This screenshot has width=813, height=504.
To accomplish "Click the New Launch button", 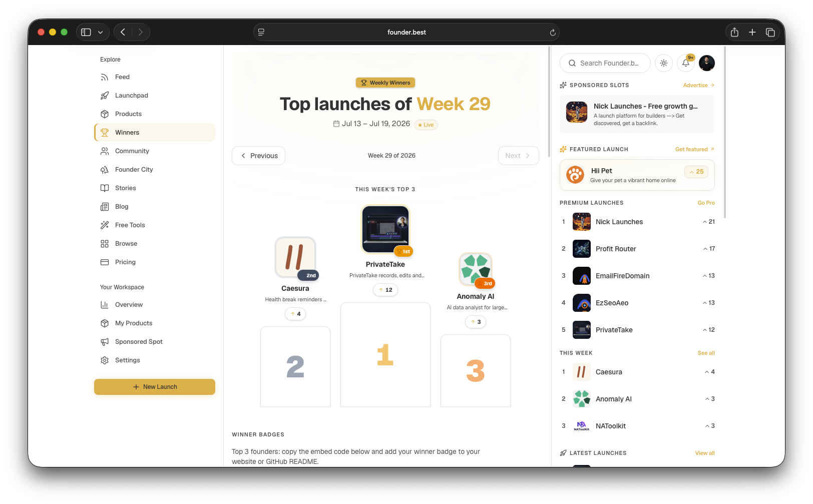I will [155, 387].
